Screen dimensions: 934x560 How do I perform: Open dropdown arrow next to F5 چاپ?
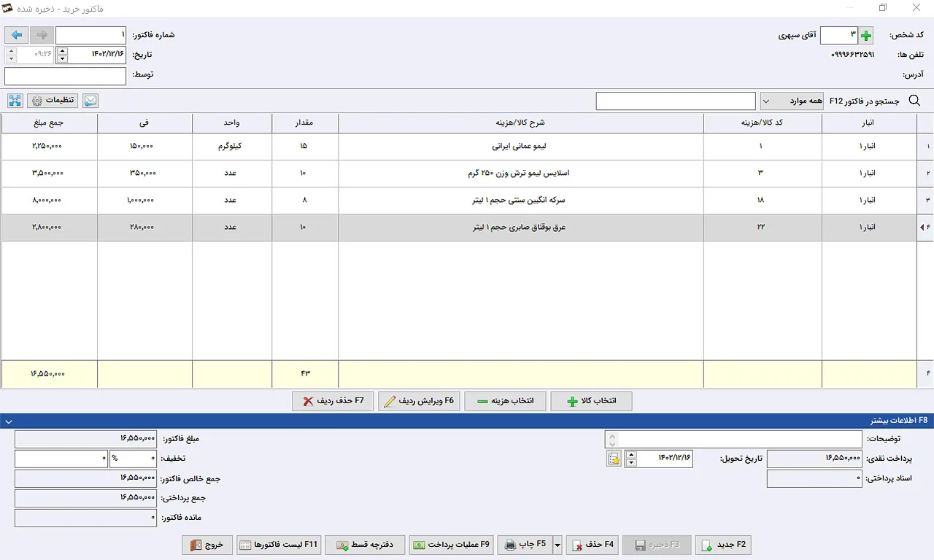[557, 545]
